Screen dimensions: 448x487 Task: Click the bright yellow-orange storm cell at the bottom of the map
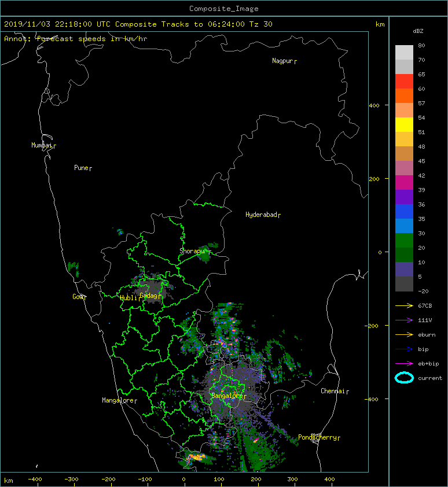pyautogui.click(x=196, y=457)
